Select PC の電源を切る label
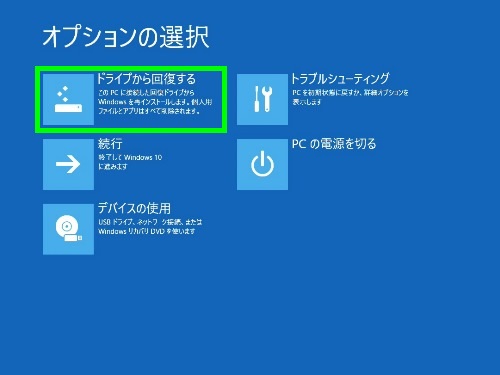500x375 pixels. (334, 144)
